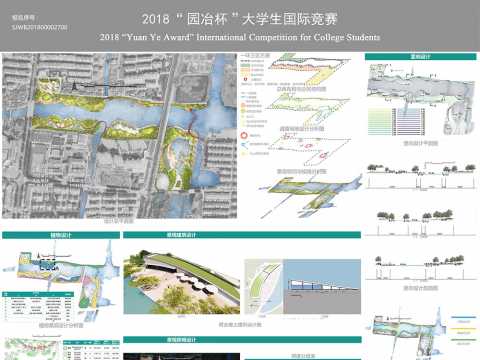
Task: Click the caption below the large site plan
Action: point(119,221)
